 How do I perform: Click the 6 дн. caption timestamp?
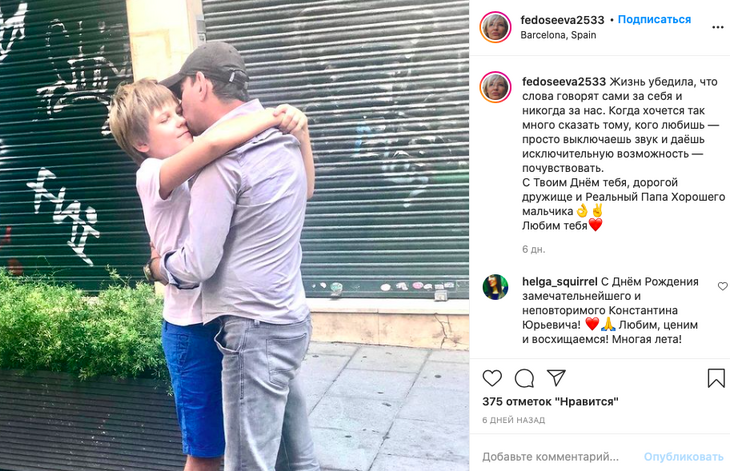[534, 249]
